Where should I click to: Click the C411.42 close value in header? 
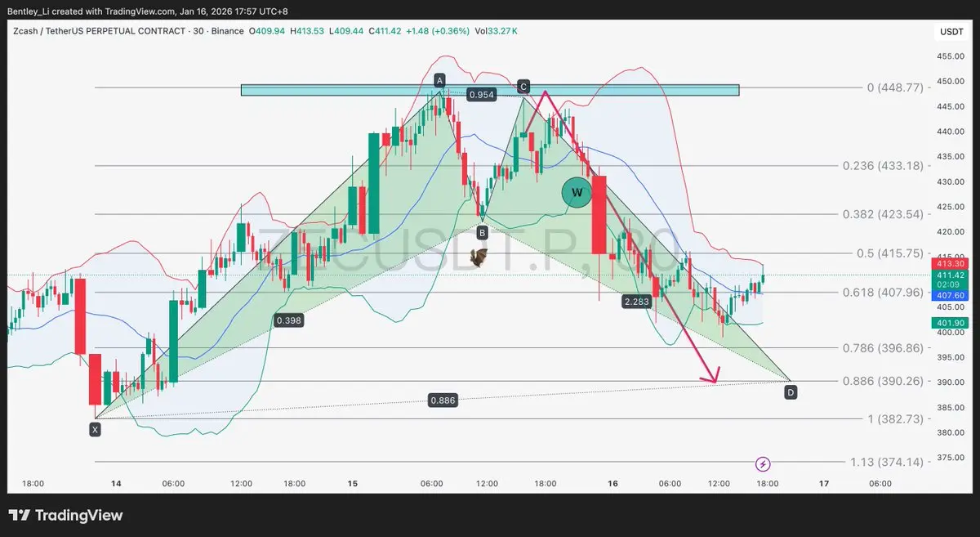coord(386,31)
